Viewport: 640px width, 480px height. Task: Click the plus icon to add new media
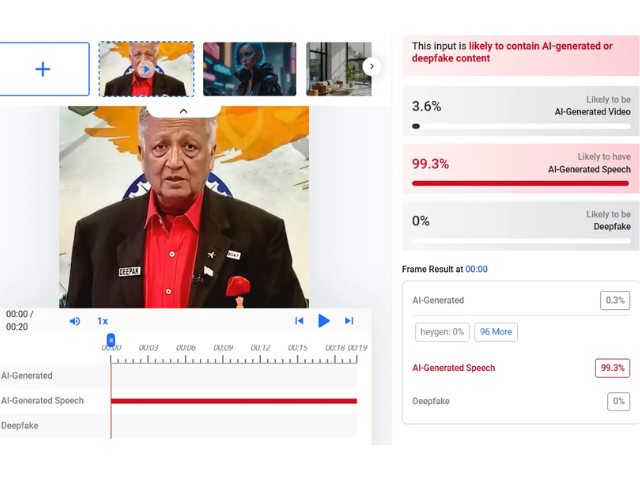pos(43,69)
